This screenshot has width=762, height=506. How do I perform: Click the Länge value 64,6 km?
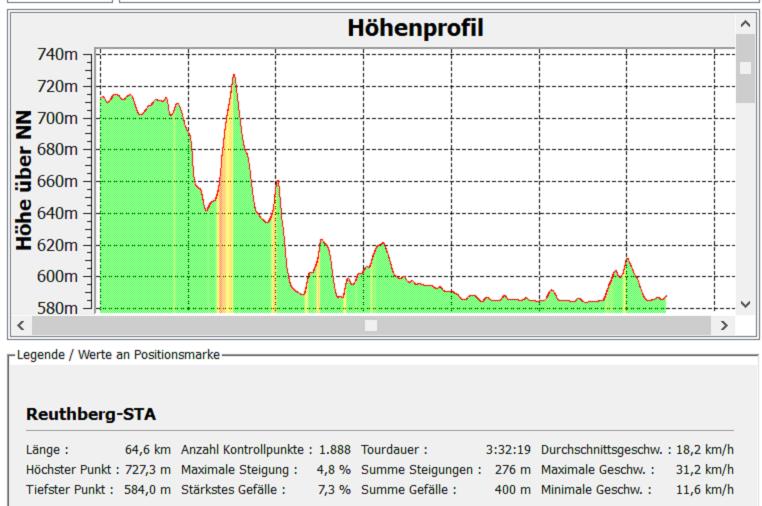pos(147,450)
